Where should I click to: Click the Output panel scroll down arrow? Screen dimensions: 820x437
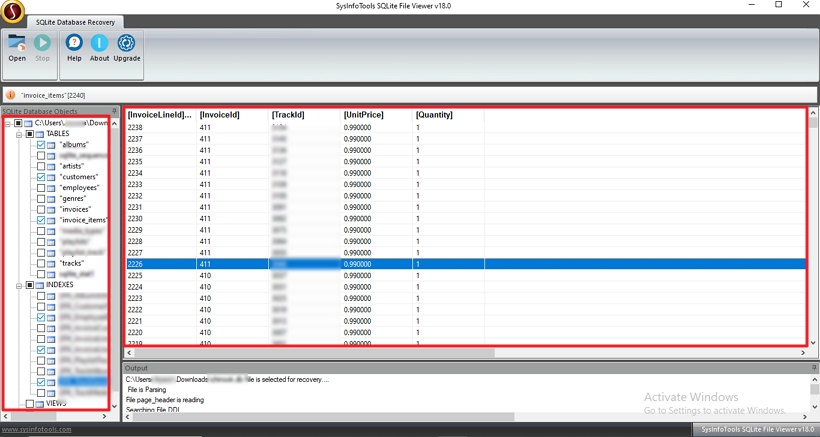tap(814, 407)
